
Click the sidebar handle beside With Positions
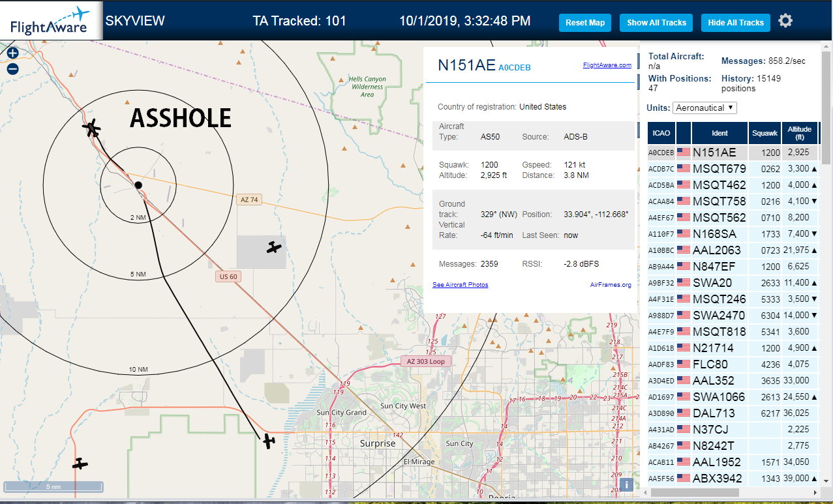coord(638,81)
